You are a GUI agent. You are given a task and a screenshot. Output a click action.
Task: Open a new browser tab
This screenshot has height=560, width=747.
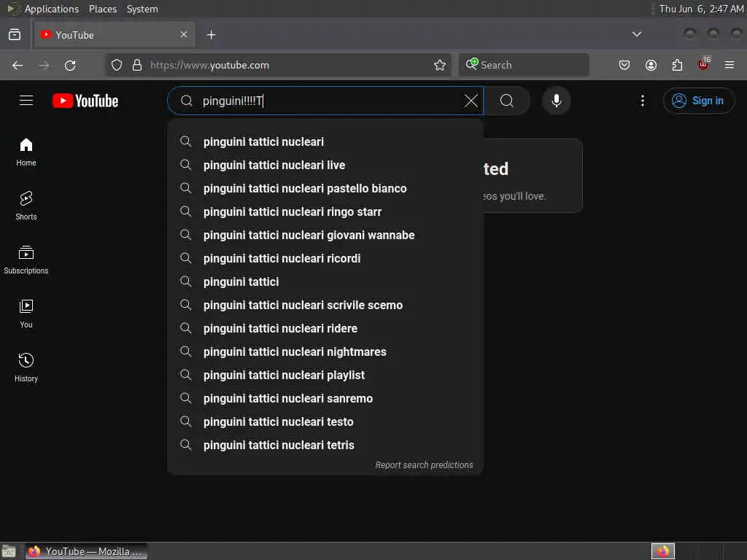[x=211, y=35]
